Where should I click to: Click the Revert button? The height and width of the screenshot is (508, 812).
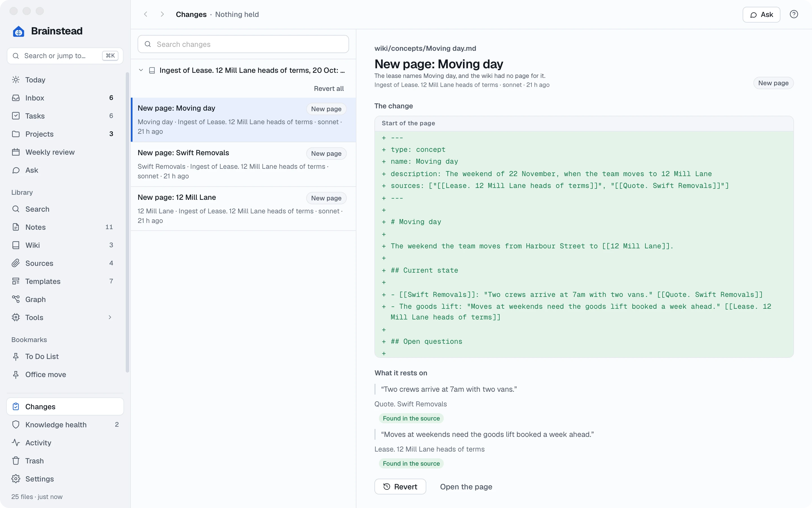click(400, 487)
